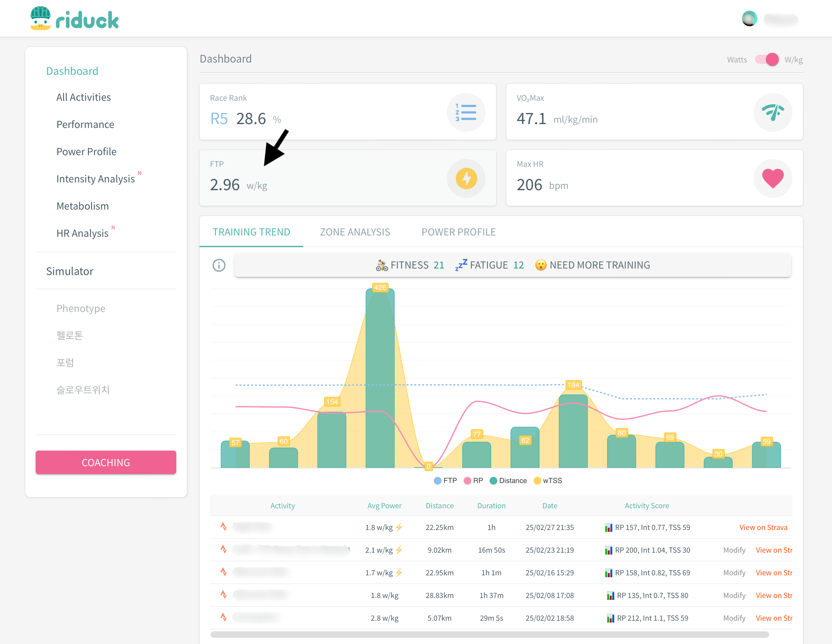Open the POWER PROFILE tab
This screenshot has width=832, height=644.
[458, 232]
